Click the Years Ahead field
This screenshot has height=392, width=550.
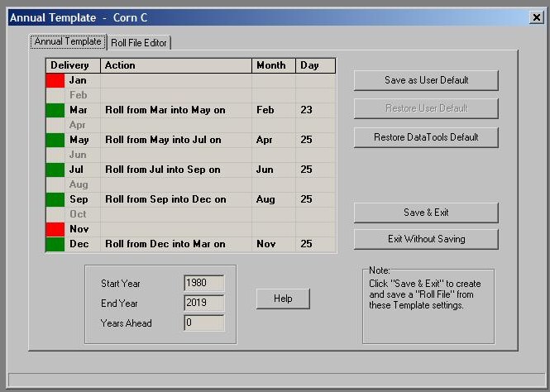(203, 323)
